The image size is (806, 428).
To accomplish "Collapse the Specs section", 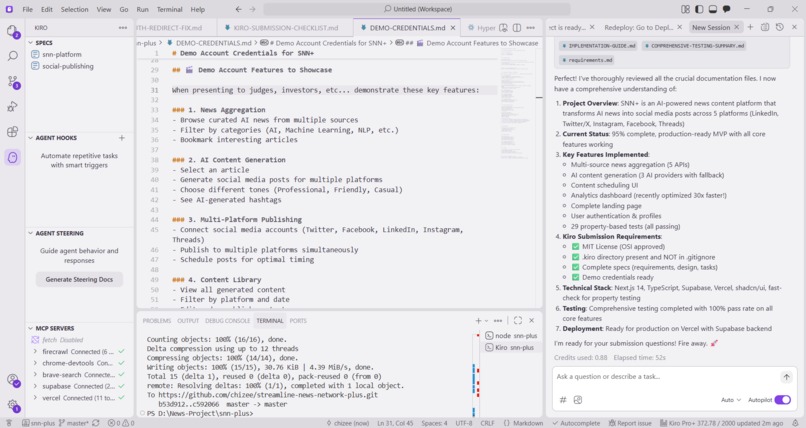I will click(30, 43).
